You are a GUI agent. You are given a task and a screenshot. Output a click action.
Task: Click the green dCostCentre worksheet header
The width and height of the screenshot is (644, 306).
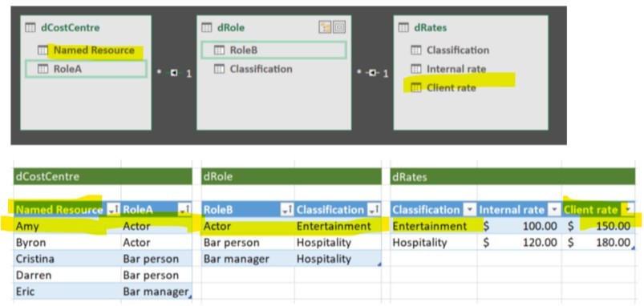pyautogui.click(x=103, y=177)
